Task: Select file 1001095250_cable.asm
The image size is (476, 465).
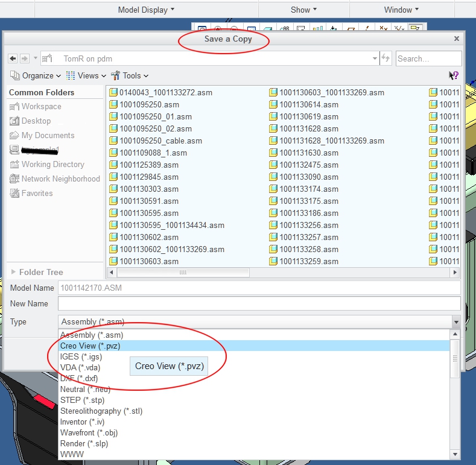Action: tap(156, 141)
